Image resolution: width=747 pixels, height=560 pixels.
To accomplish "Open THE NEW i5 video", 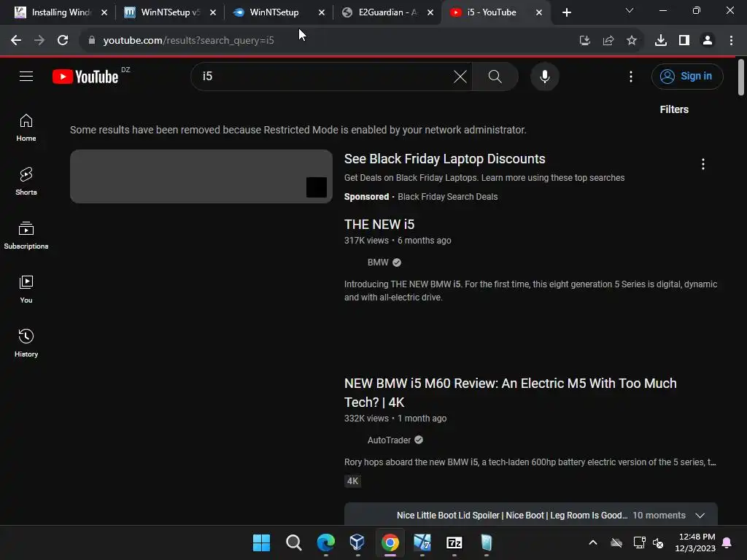I will click(x=379, y=225).
